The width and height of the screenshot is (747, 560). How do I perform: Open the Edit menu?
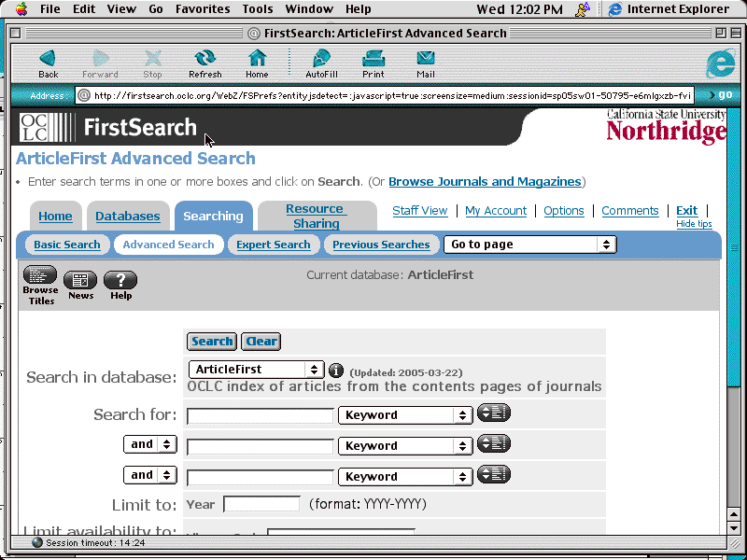pyautogui.click(x=84, y=9)
